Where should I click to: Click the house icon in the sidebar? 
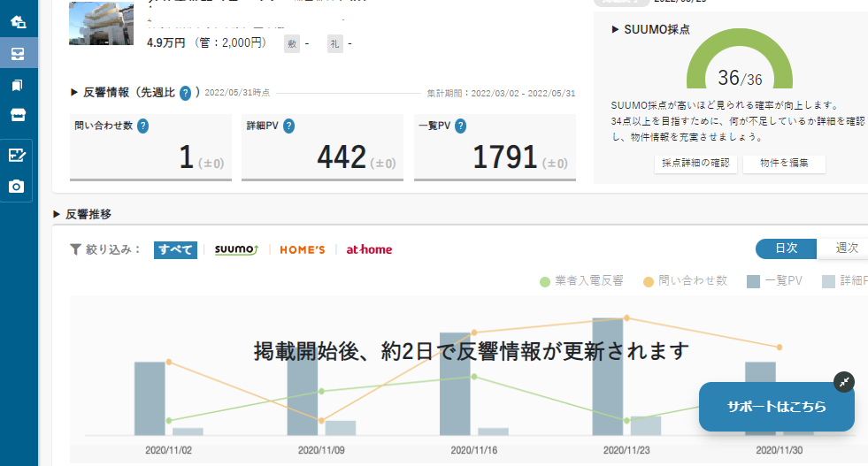coord(18,21)
